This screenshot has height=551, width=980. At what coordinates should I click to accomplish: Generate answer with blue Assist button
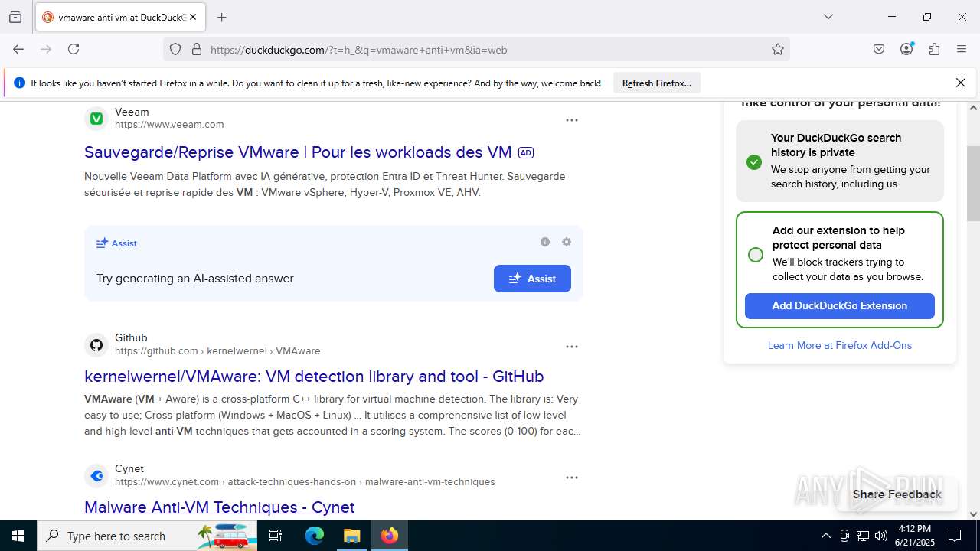tap(532, 279)
